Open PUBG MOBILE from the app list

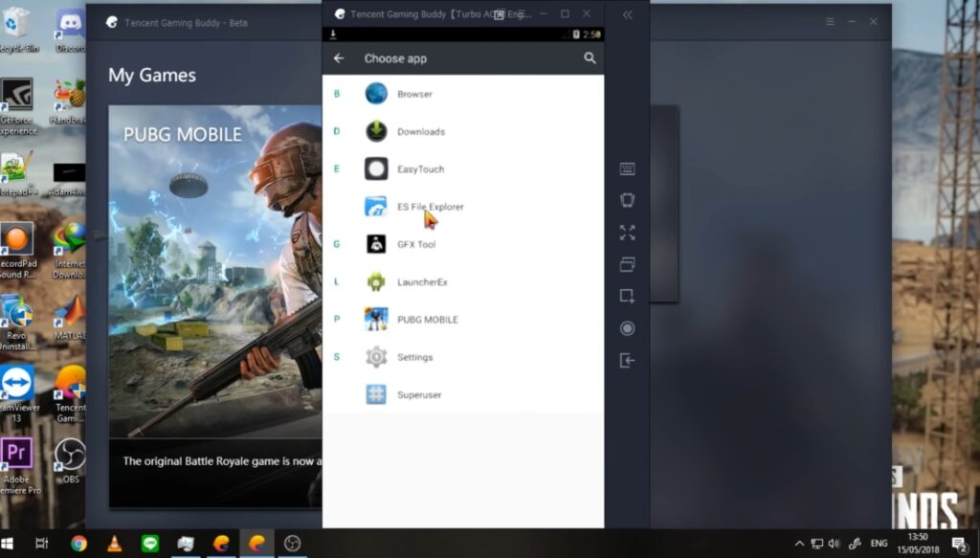click(x=427, y=320)
